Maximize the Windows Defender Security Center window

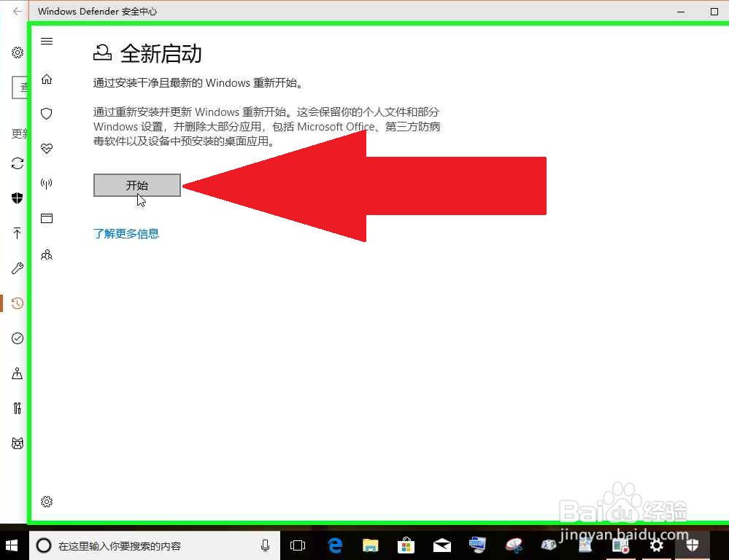(714, 12)
